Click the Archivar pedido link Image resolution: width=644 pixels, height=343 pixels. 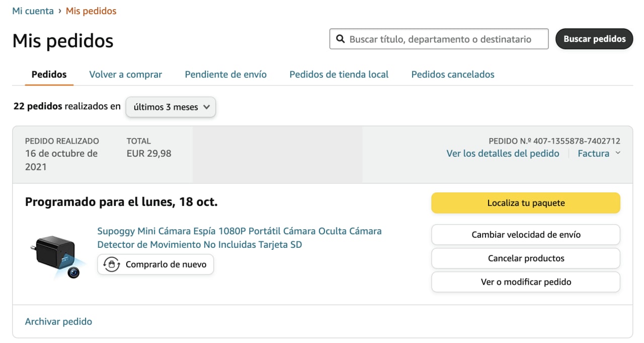tap(58, 321)
